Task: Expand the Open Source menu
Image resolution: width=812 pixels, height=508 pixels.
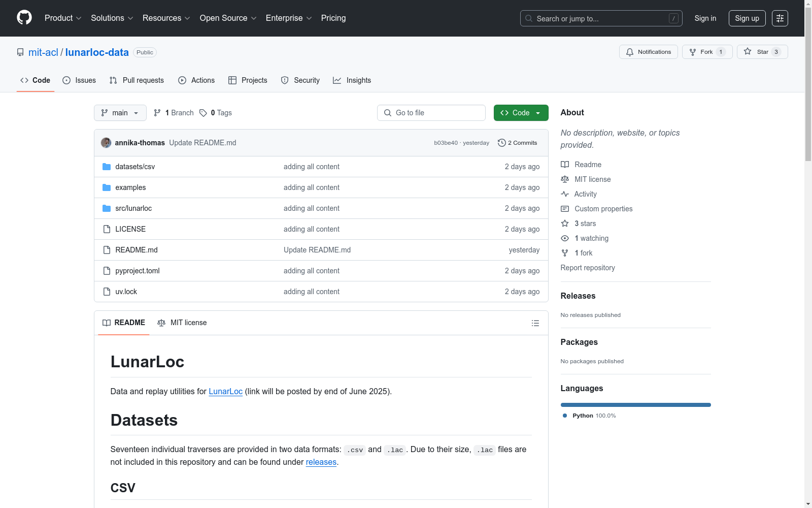Action: [x=228, y=18]
